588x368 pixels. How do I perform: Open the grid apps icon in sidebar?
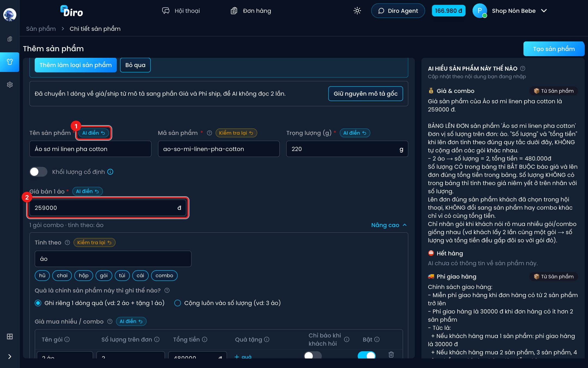[x=10, y=337]
